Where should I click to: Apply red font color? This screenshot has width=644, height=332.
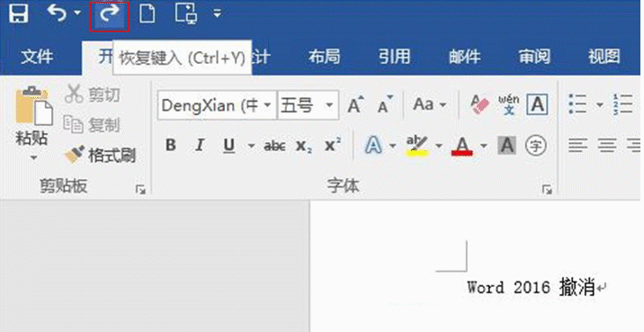point(462,146)
